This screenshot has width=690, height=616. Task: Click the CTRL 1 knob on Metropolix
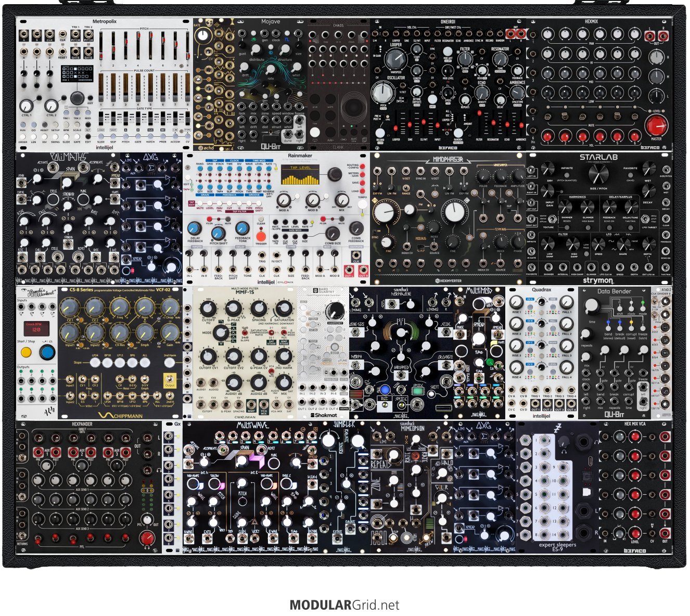(x=27, y=106)
